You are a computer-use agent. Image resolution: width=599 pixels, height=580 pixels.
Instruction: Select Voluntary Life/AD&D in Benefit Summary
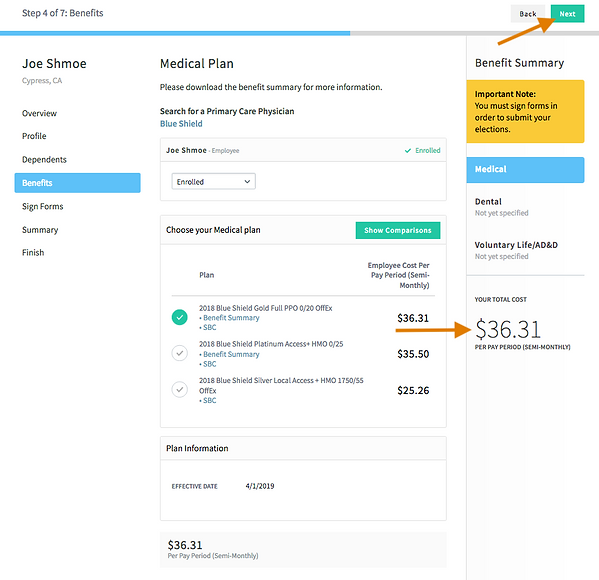[516, 250]
